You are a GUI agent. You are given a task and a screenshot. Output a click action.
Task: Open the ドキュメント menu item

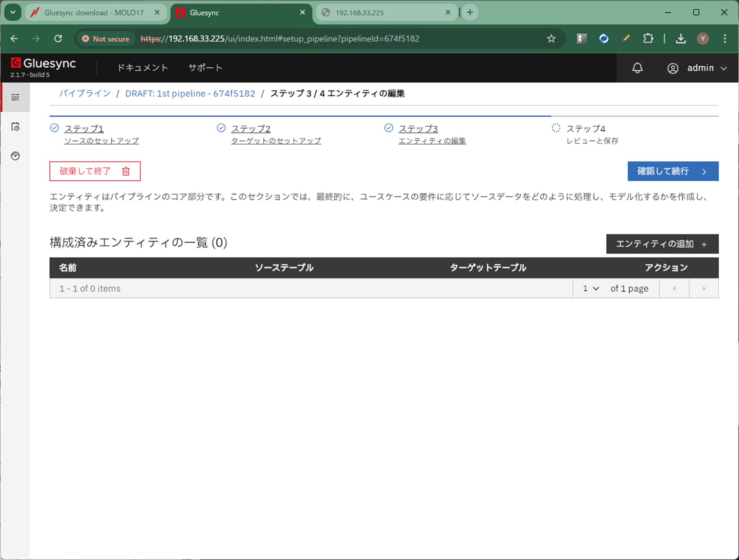[x=142, y=68]
